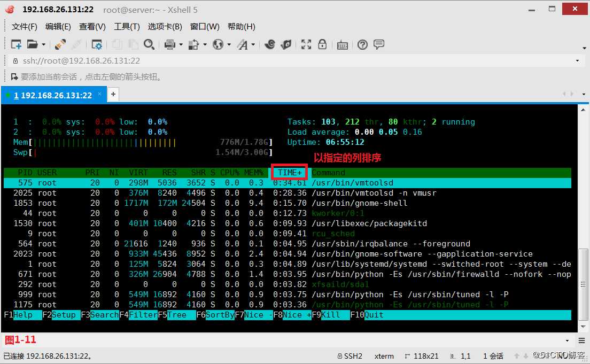Open the 选项卡(B) menu
Viewport: 590px width, 364px height.
(165, 26)
